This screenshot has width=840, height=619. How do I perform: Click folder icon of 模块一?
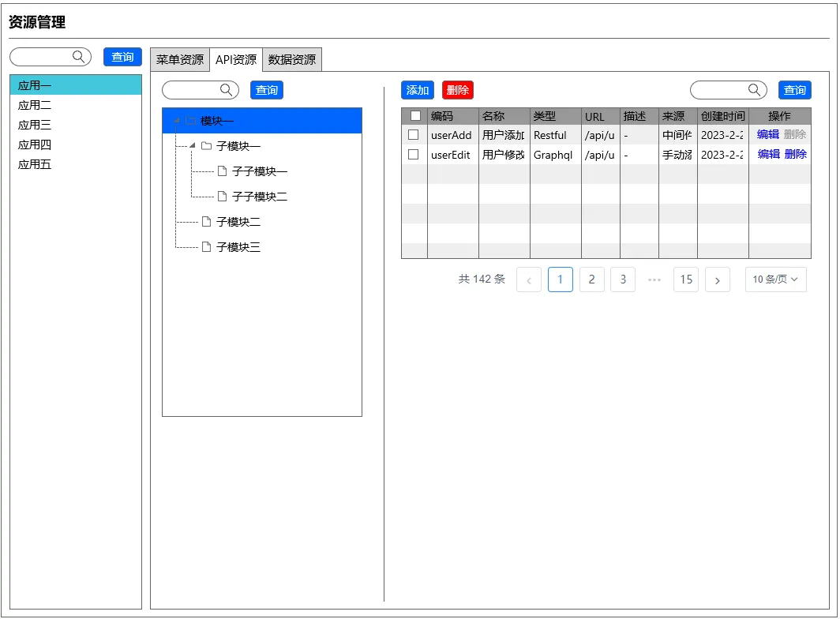pos(190,121)
